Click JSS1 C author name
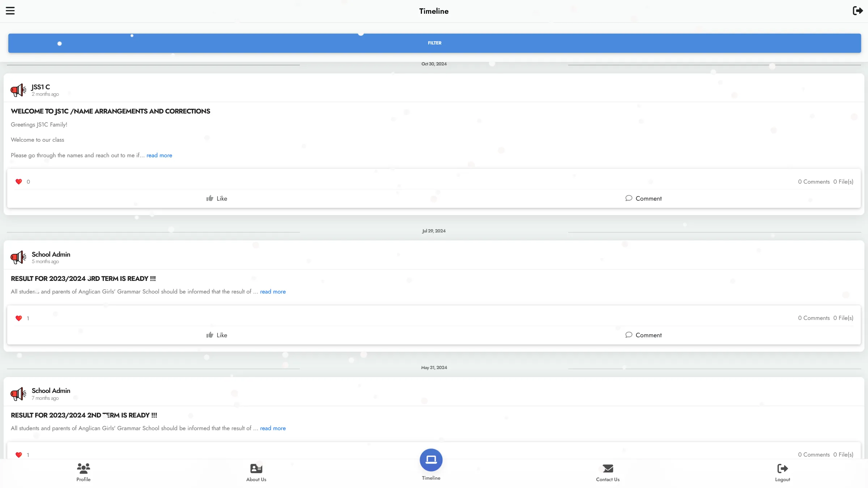This screenshot has height=488, width=868. point(41,87)
